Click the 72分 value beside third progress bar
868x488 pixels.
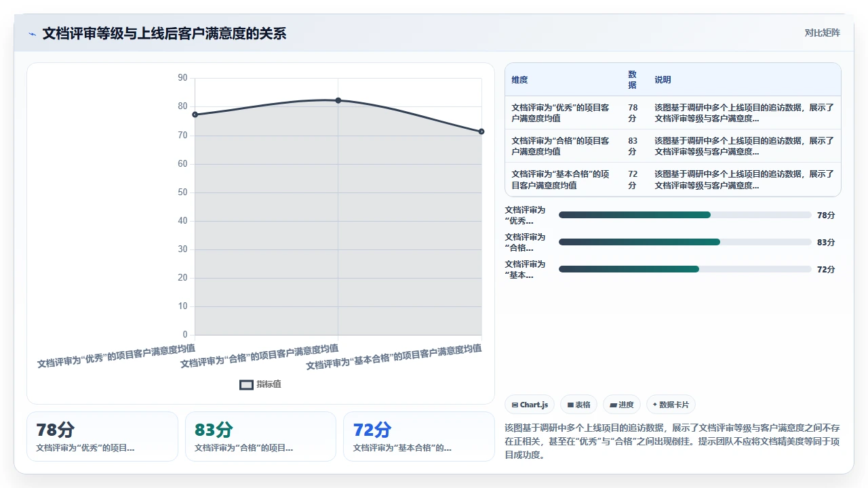826,269
